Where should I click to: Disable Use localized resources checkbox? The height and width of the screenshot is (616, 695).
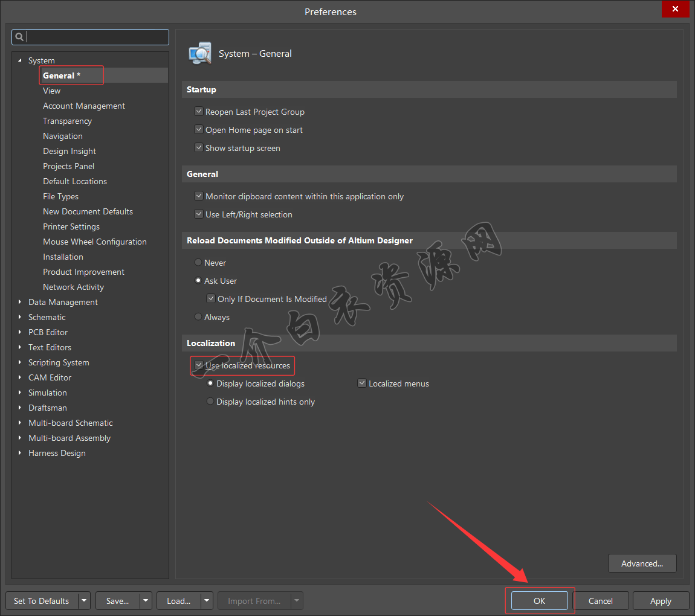(x=198, y=365)
